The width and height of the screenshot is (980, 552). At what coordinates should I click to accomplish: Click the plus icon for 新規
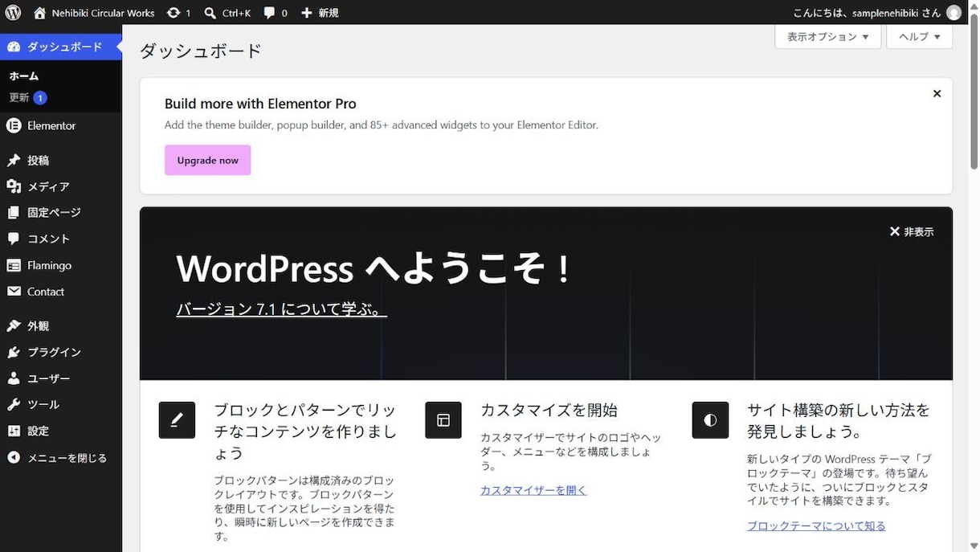point(307,13)
